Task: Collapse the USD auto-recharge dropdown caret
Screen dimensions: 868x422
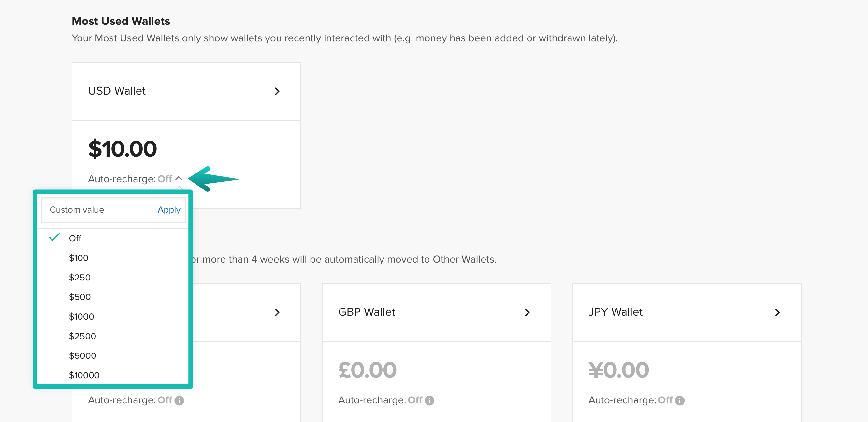Action: click(179, 178)
